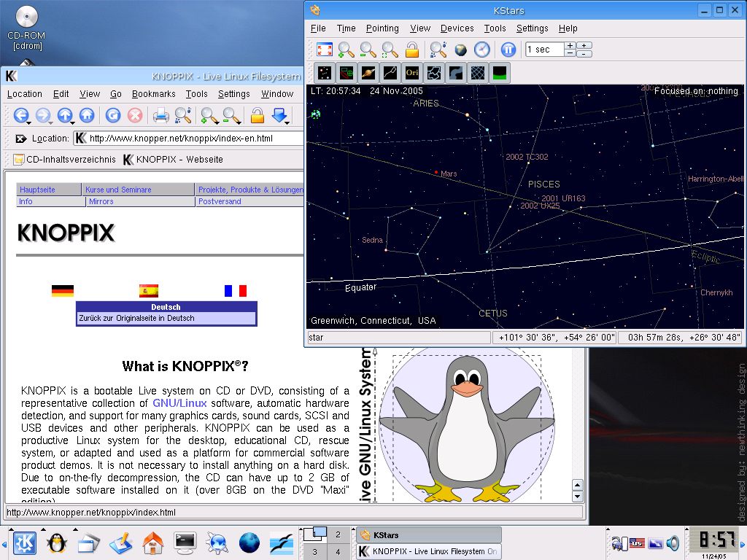This screenshot has height=560, width=747.
Task: Follow the Kurse und Seminare link
Action: click(x=118, y=190)
